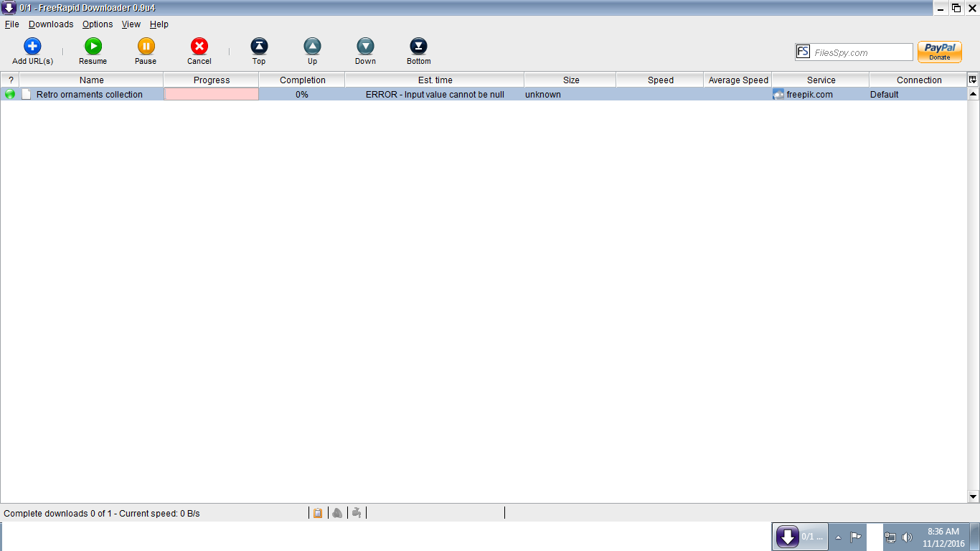Open the Options menu
980x551 pixels.
coord(98,24)
